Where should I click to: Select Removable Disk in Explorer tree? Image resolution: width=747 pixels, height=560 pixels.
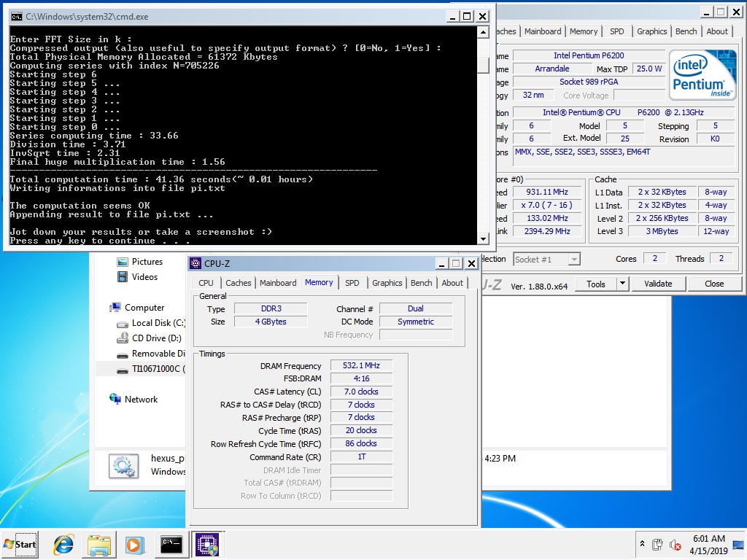(x=152, y=354)
